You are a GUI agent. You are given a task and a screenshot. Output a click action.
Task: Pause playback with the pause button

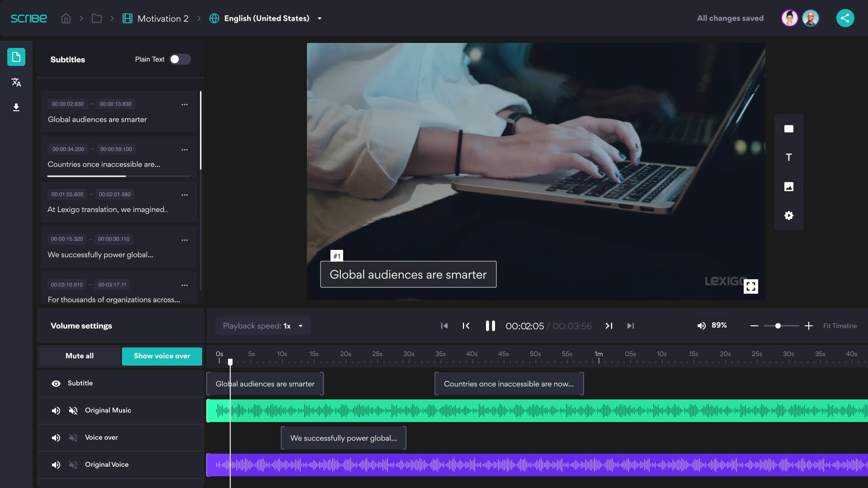coord(491,325)
